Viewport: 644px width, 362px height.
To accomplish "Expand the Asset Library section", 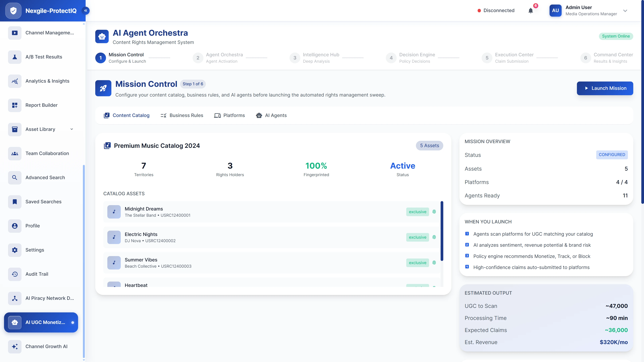I will (71, 129).
